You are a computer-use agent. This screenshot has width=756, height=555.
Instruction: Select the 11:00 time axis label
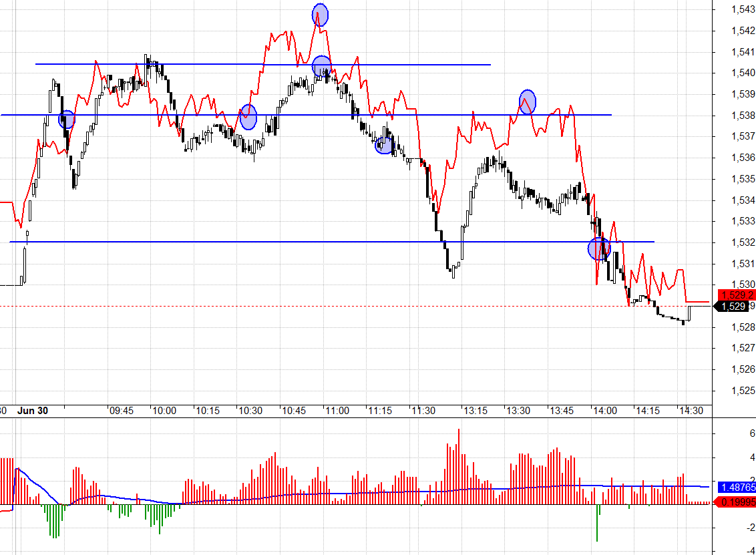point(337,411)
